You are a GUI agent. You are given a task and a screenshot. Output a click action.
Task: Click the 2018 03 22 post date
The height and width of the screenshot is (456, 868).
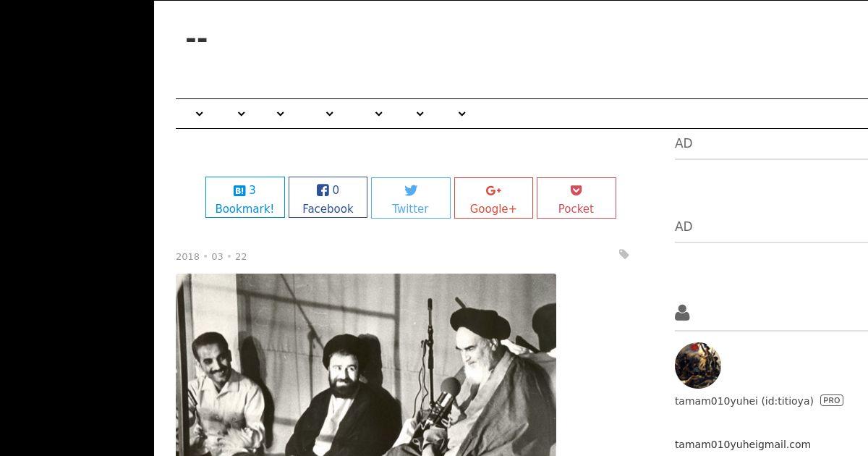pos(211,256)
